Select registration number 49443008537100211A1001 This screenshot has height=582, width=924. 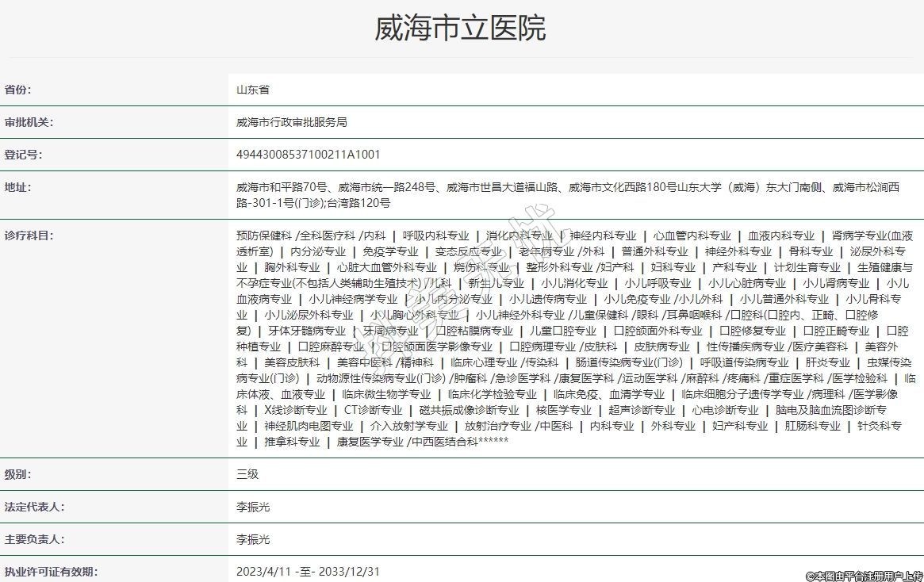tap(308, 155)
